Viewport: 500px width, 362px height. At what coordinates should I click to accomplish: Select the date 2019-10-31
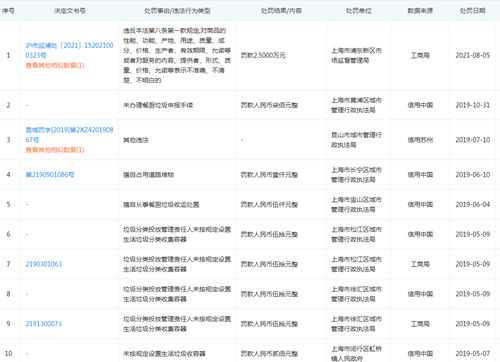(473, 105)
